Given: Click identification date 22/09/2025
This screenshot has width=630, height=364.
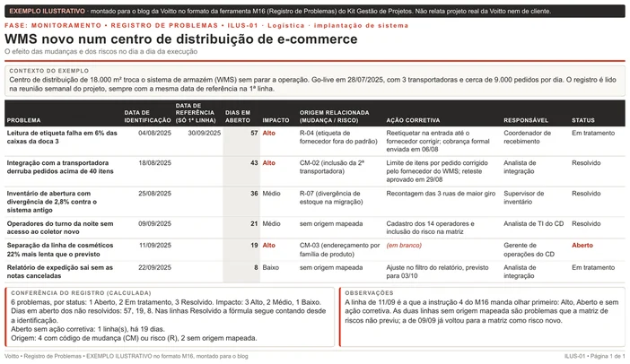Looking at the screenshot, I should [154, 267].
